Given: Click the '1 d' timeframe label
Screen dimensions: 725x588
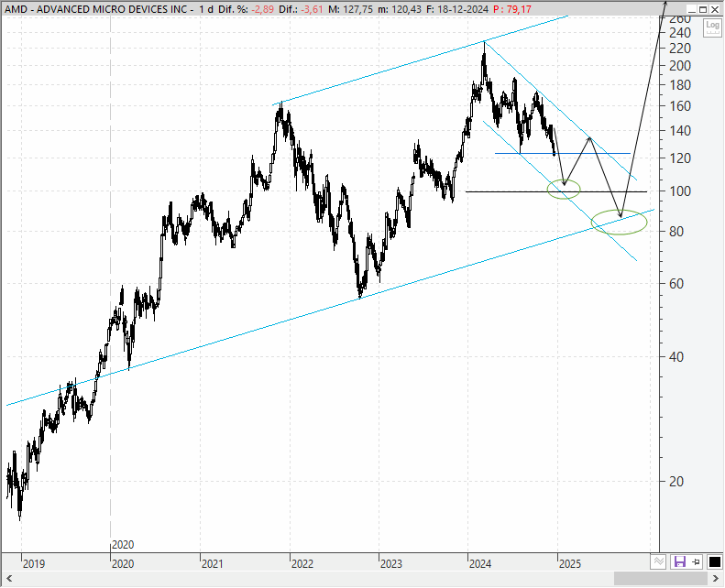Looking at the screenshot, I should pos(206,9).
